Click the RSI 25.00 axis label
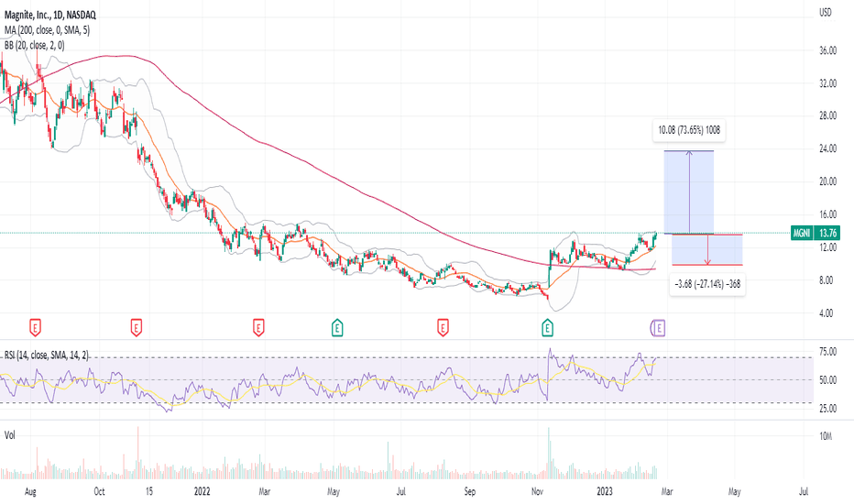Image resolution: width=854 pixels, height=504 pixels. [x=827, y=408]
